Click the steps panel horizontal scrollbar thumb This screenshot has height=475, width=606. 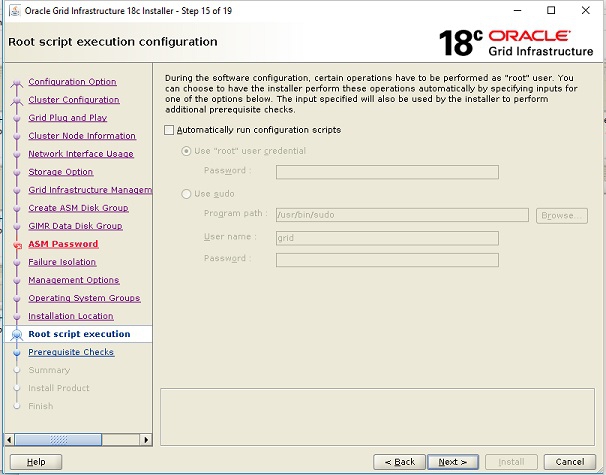click(x=58, y=440)
